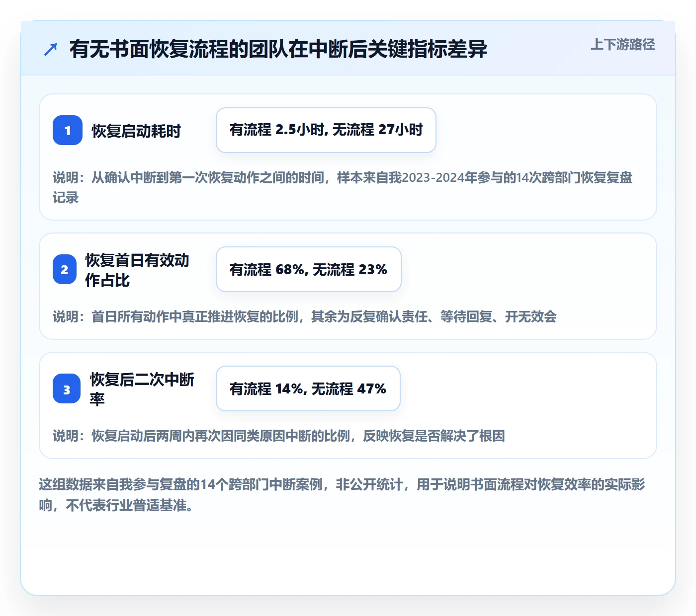Click the arrow icon beside the title

pos(51,49)
